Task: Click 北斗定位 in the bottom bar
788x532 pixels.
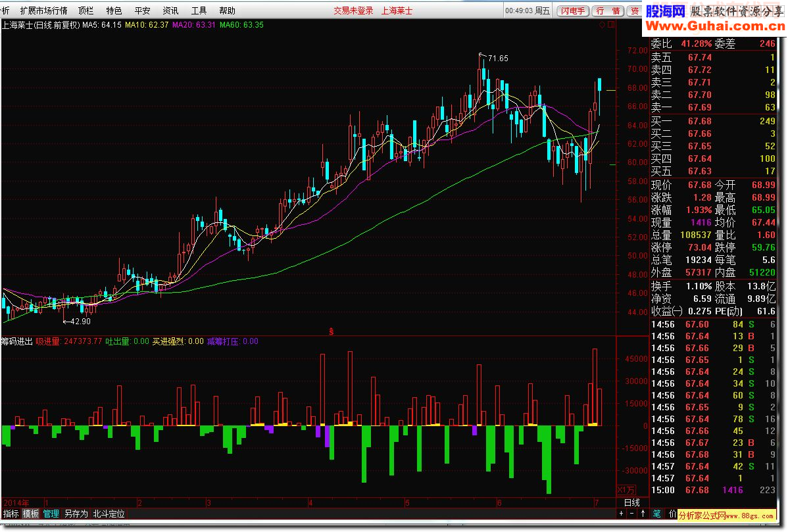Action: (x=109, y=514)
